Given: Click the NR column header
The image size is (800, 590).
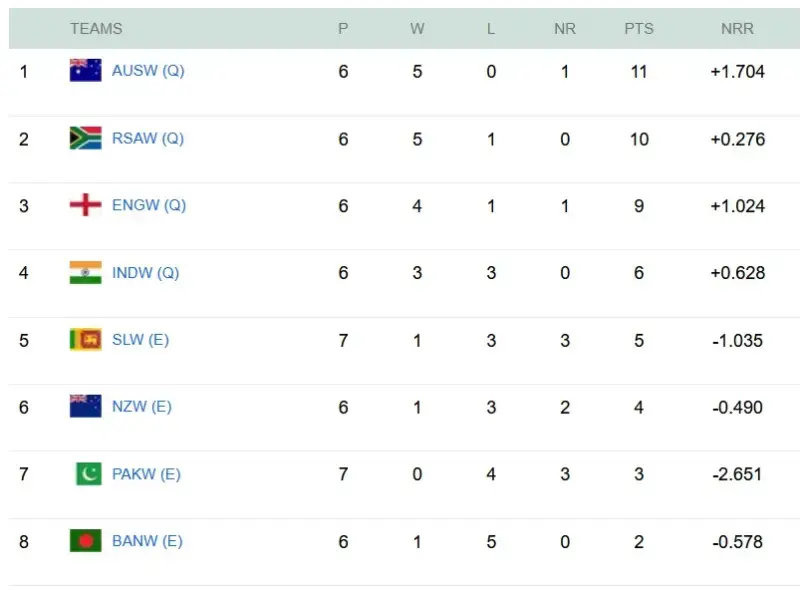Looking at the screenshot, I should click(565, 29).
